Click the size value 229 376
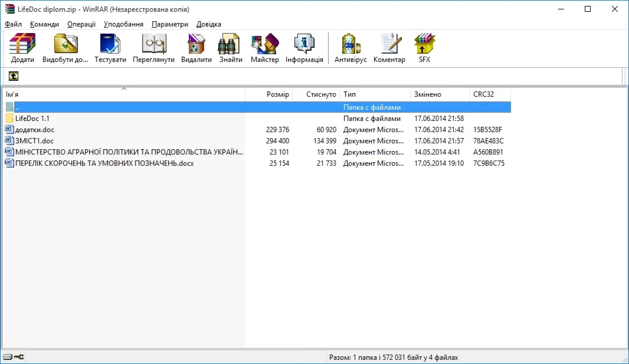The height and width of the screenshot is (364, 629). pos(277,129)
